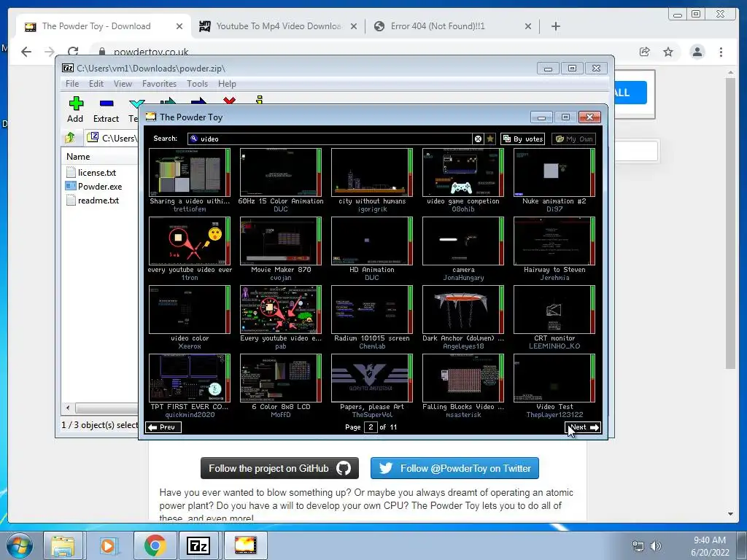
Task: Open the Chrome three-dot menu
Action: [x=721, y=52]
